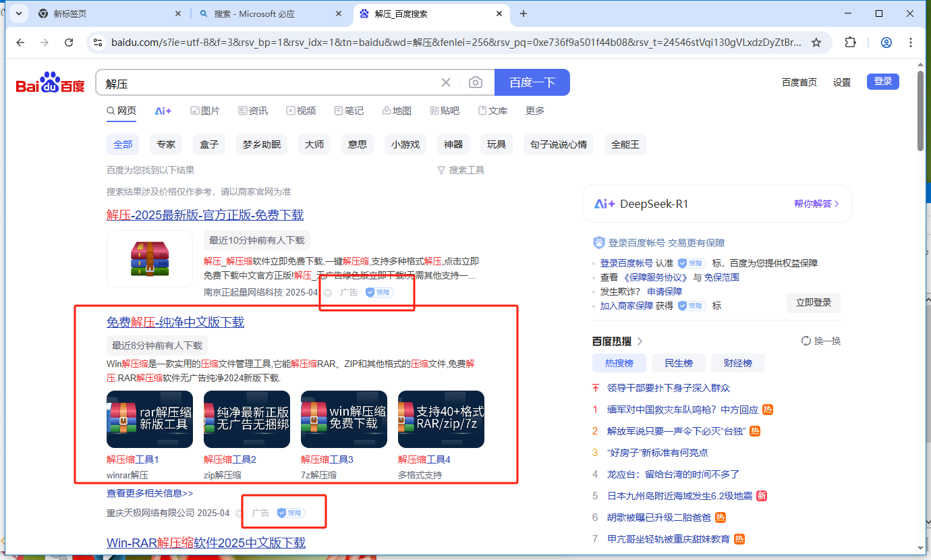The image size is (931, 560).
Task: Switch to the 财经榜 tab
Action: (x=737, y=363)
